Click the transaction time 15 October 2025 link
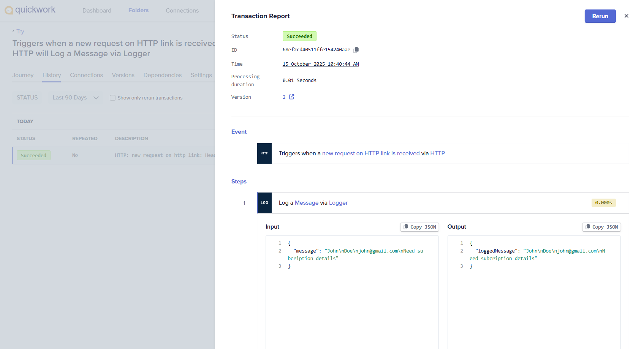Screen dimensions: 644x349 point(321,64)
